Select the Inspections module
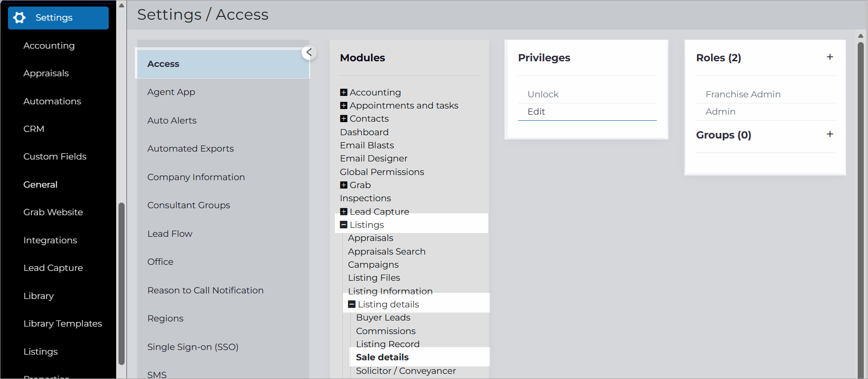 pos(365,198)
